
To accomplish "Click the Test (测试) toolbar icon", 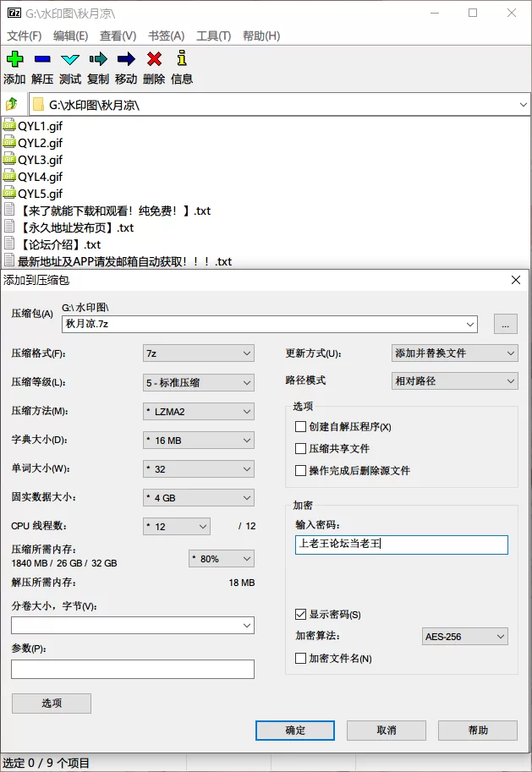I will (x=70, y=59).
